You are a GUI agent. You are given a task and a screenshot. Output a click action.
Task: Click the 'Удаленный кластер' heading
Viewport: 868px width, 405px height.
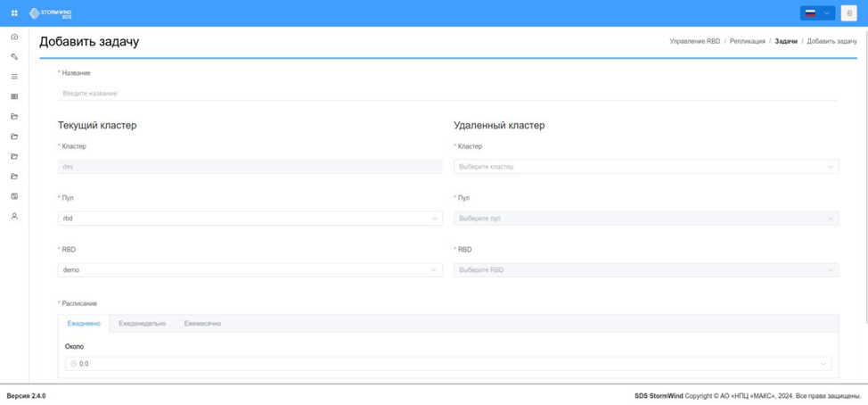pyautogui.click(x=499, y=125)
